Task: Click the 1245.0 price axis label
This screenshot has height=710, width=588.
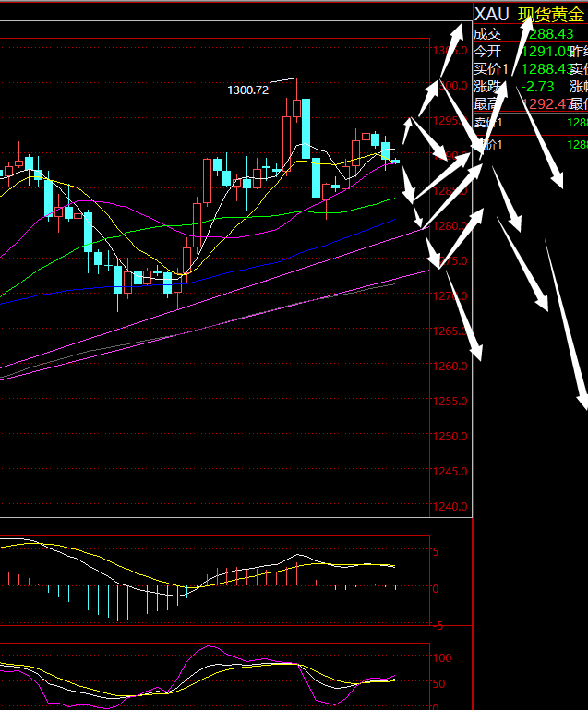Action: click(x=450, y=472)
